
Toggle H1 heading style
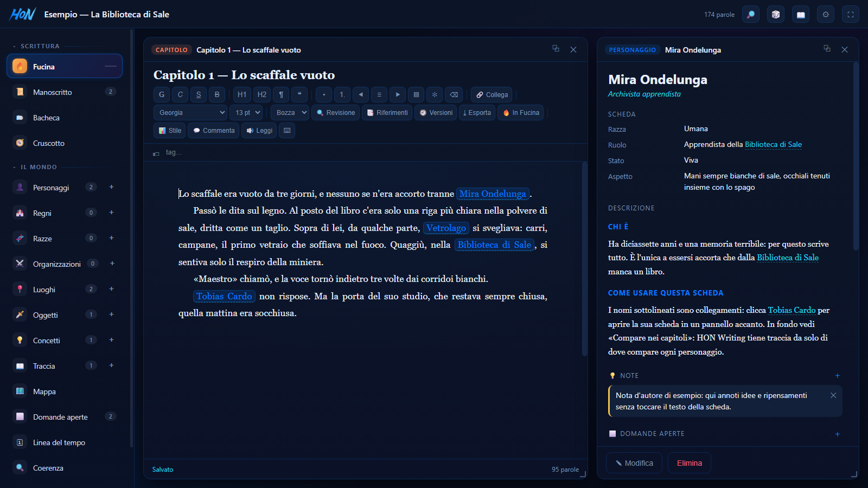tap(242, 94)
